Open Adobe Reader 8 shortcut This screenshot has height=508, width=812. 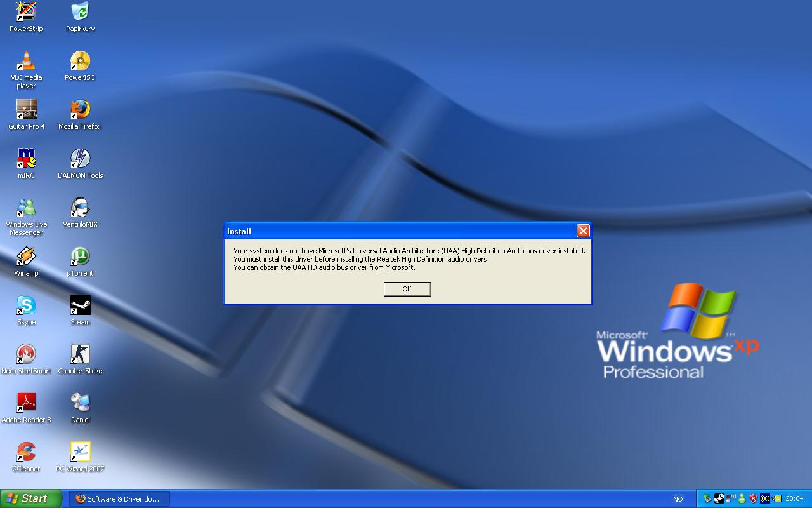click(x=26, y=408)
